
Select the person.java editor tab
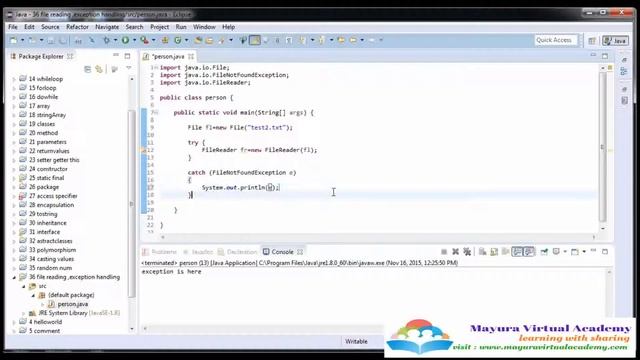(168, 56)
